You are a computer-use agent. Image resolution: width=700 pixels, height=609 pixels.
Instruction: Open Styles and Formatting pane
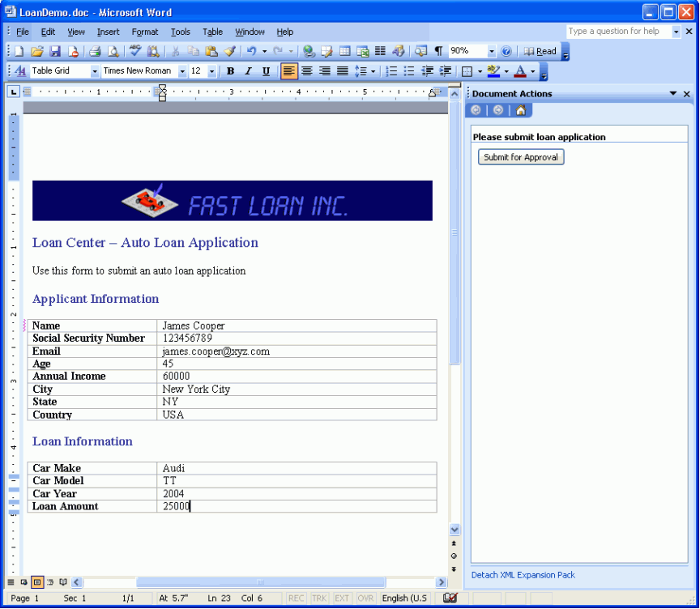coord(20,71)
